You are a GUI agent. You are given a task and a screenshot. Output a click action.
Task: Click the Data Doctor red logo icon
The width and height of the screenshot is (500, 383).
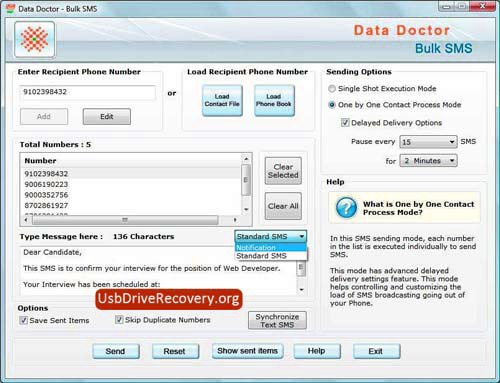[35, 39]
